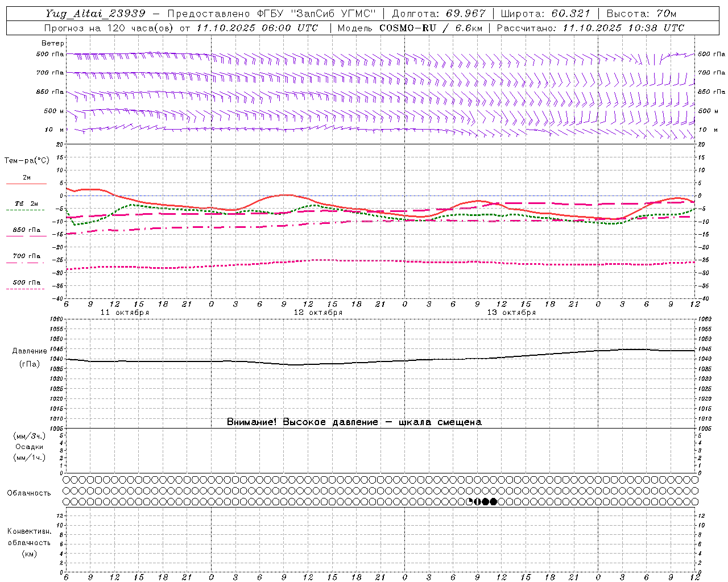Click the (мм/1ч.) precipitation unit label
Screen dimensions: 728x582
[x=29, y=458]
